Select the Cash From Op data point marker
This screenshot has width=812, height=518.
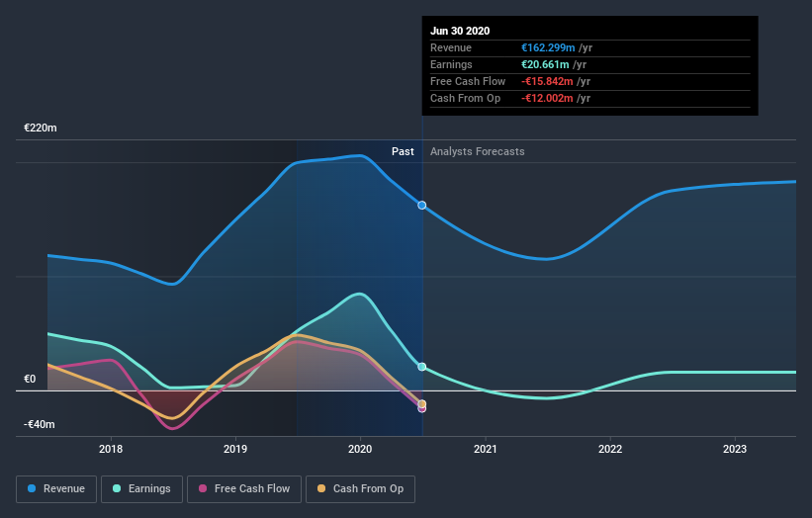tap(422, 404)
